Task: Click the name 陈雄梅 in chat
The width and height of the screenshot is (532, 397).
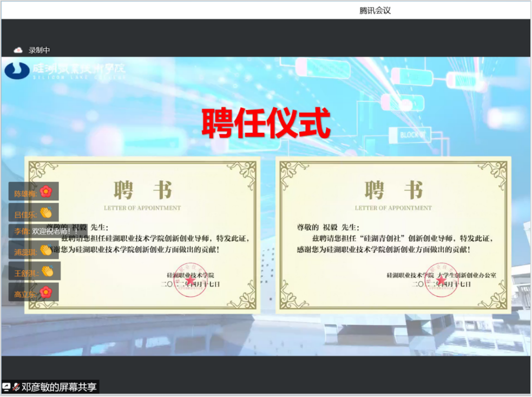Action: tap(25, 193)
